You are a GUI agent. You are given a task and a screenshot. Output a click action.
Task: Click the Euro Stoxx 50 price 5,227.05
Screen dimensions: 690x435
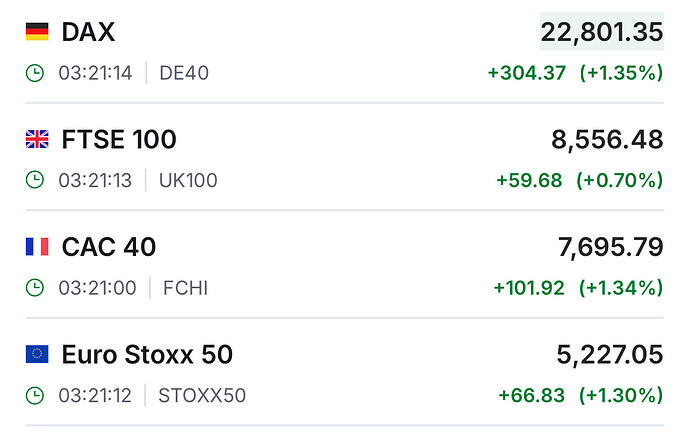tap(610, 353)
